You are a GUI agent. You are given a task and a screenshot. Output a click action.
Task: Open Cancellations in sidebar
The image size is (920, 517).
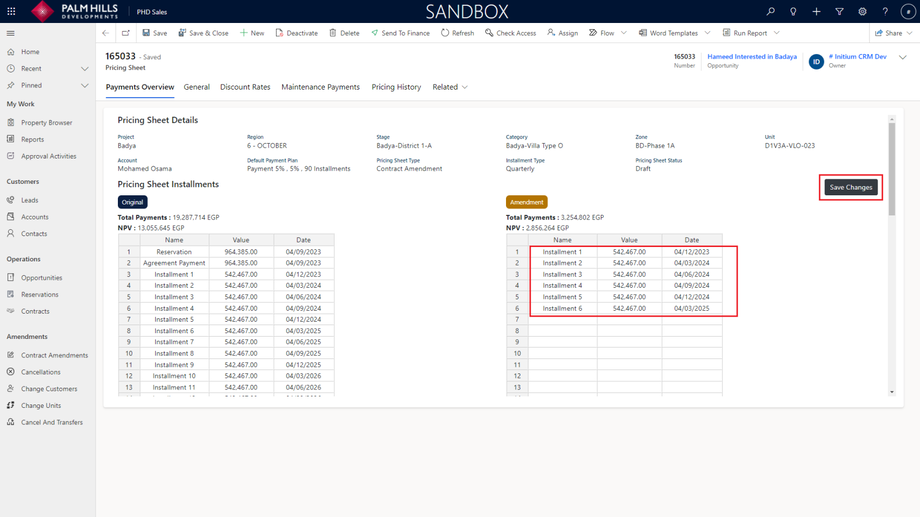pos(40,372)
